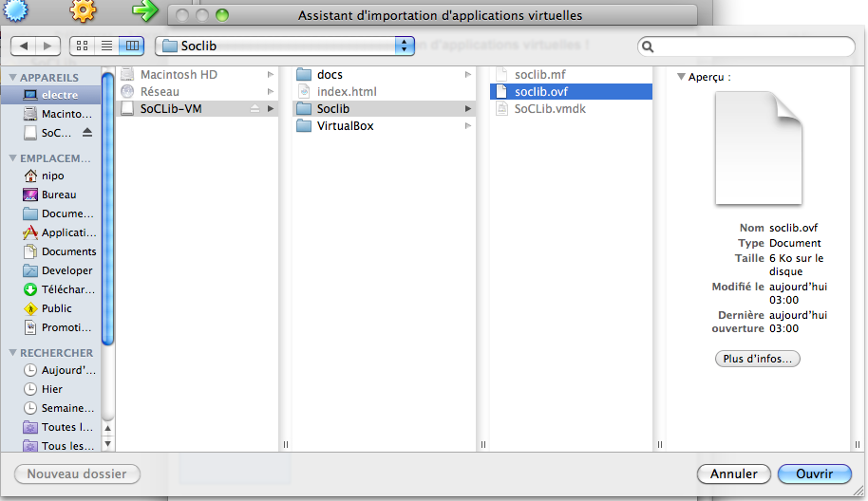The image size is (868, 501).
Task: Open Applicati... in sidebar
Action: (x=51, y=232)
